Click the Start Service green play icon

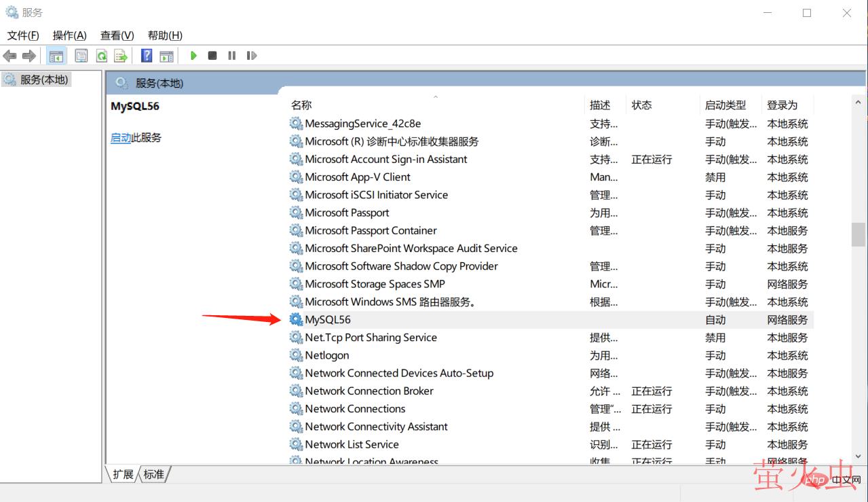[193, 56]
